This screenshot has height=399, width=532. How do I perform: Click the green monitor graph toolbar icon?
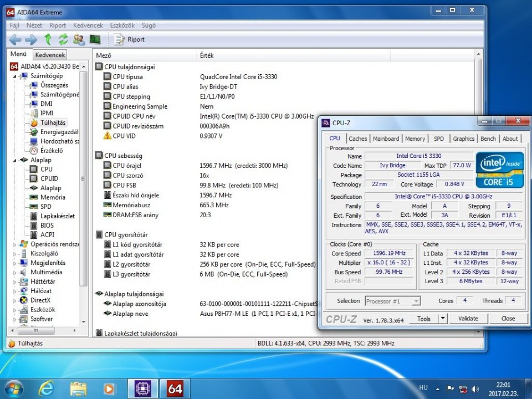tap(95, 39)
